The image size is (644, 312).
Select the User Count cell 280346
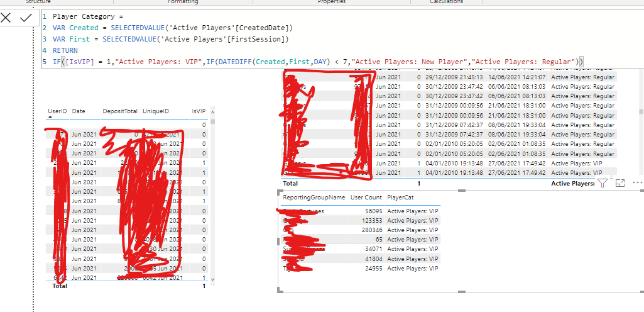tap(371, 230)
